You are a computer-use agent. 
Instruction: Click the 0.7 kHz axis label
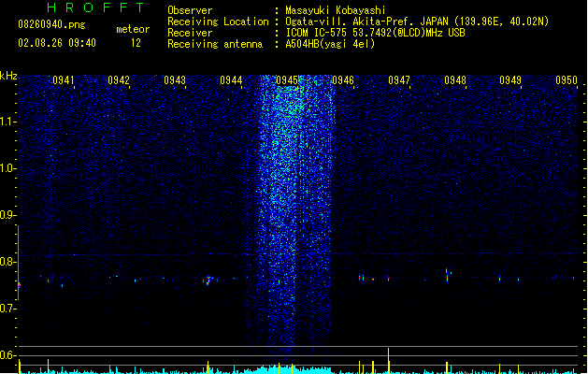[x=7, y=309]
